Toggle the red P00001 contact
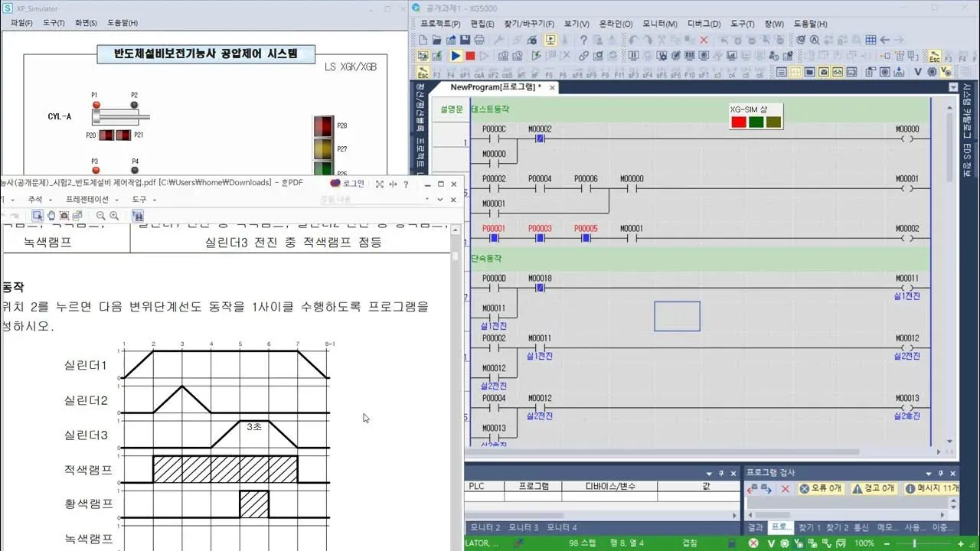 click(x=494, y=238)
